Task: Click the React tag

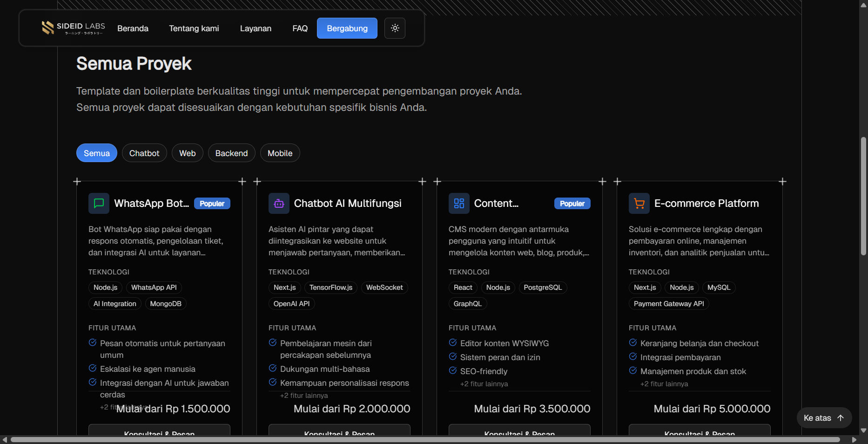Action: pos(463,287)
